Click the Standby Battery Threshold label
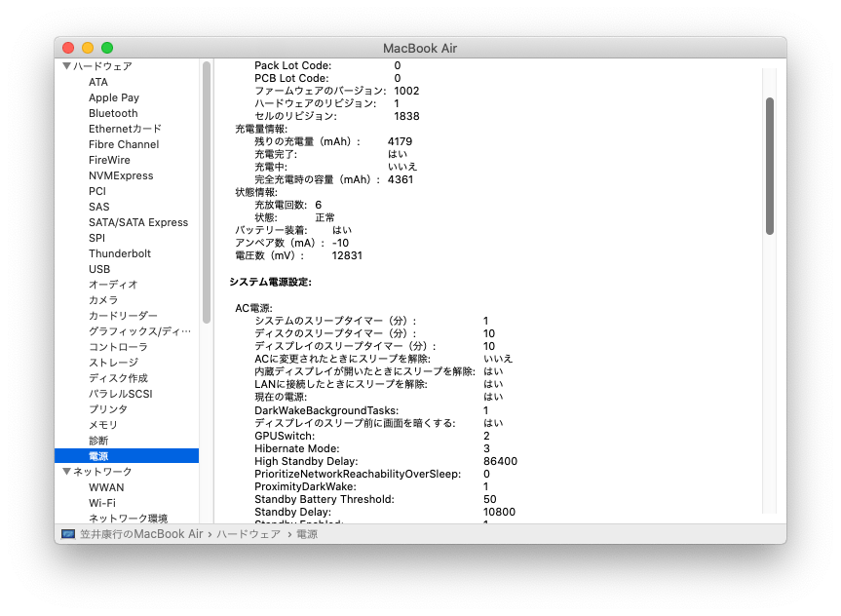841x616 pixels. tap(325, 499)
